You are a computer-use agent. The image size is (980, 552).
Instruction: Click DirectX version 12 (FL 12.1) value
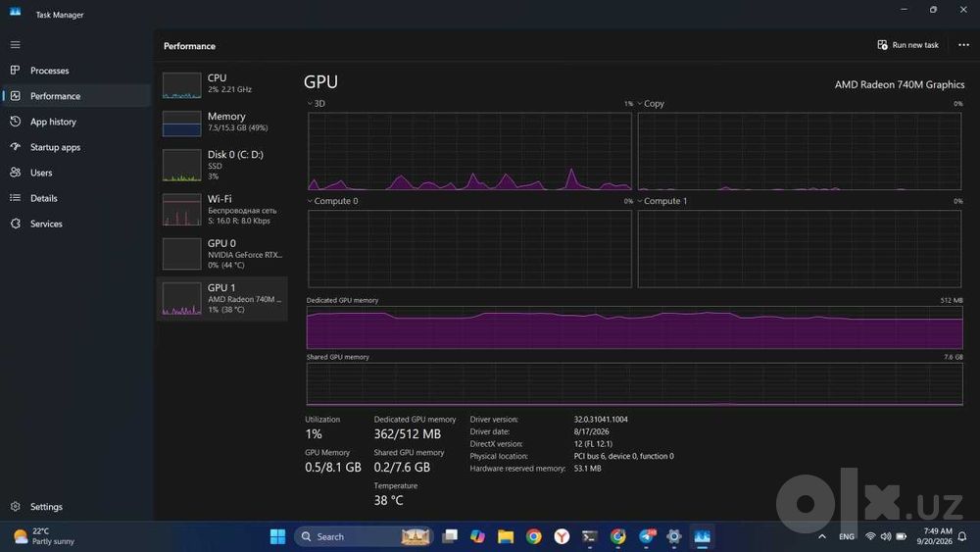pyautogui.click(x=593, y=444)
